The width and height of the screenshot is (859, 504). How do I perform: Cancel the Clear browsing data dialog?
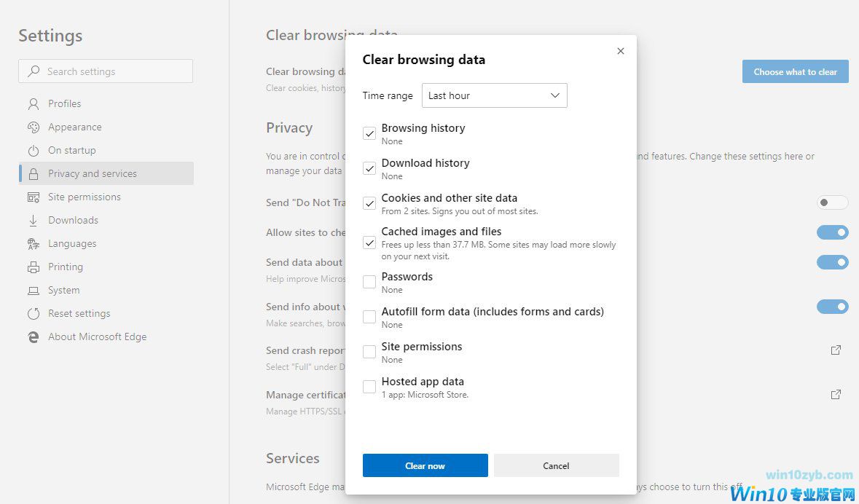point(556,465)
